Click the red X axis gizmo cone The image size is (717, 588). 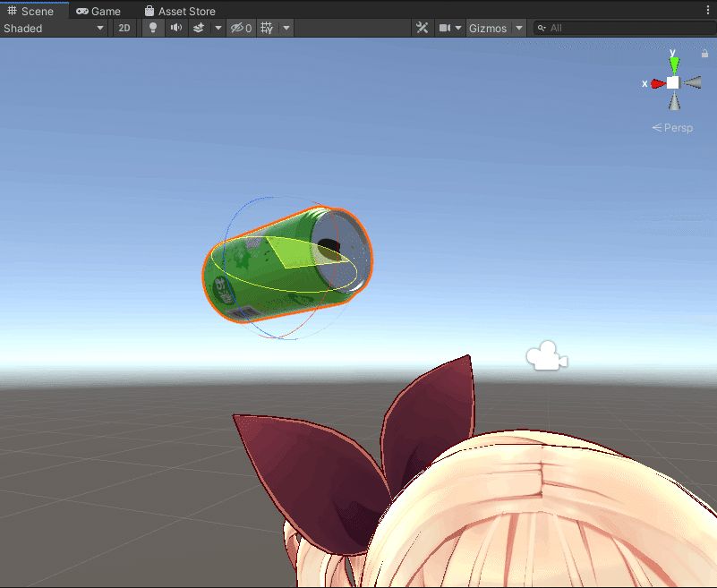[658, 83]
